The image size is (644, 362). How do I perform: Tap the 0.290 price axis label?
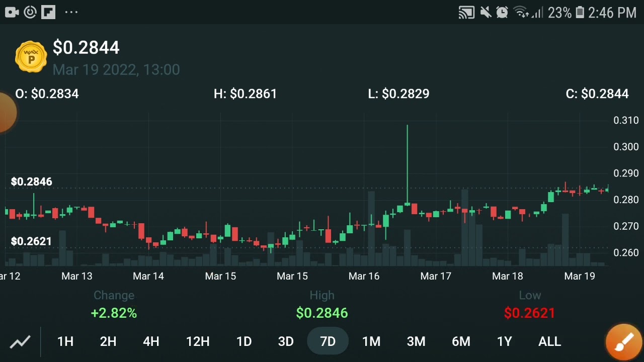(x=626, y=173)
